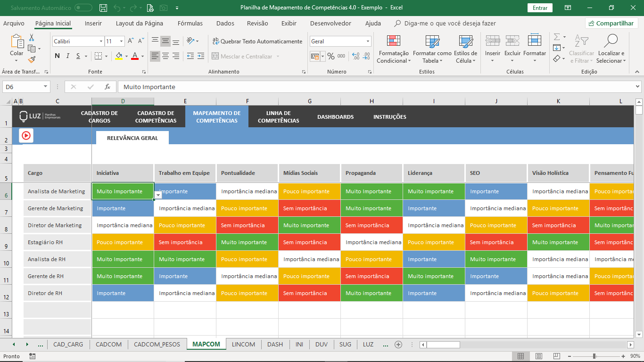Viewport: 644px width, 362px height.
Task: Open the Calibri font name dropdown
Action: click(101, 41)
